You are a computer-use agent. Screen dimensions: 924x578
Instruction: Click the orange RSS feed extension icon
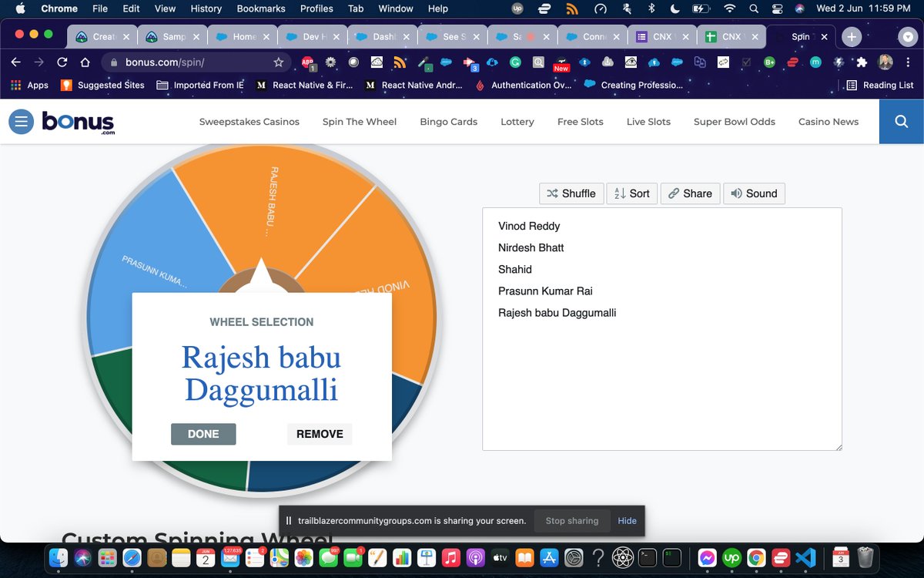tap(400, 62)
